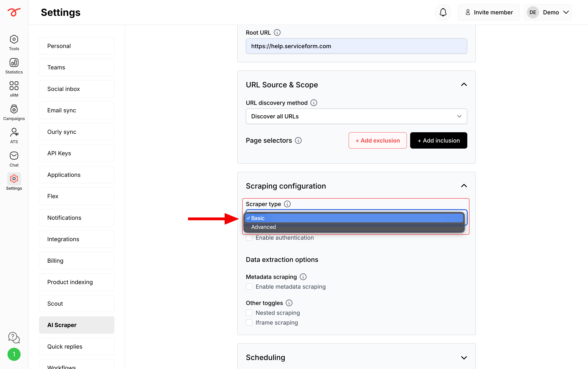Open the Statistics section

coord(14,66)
